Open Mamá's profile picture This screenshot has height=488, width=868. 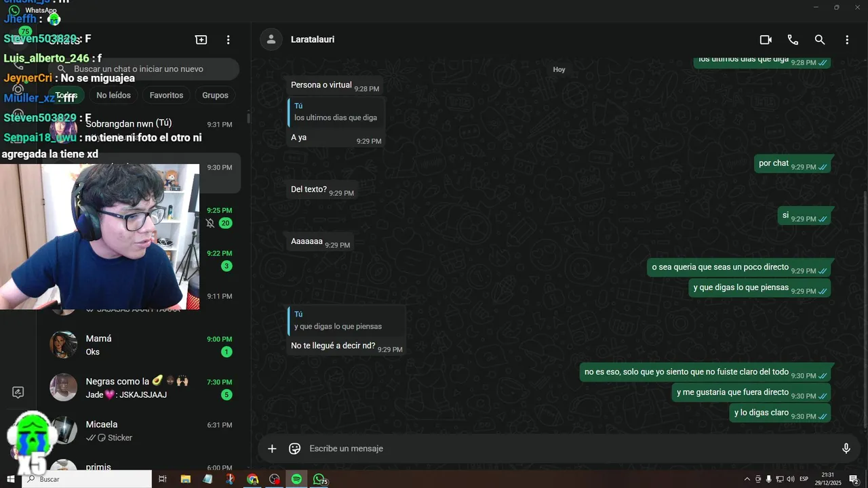coord(64,345)
